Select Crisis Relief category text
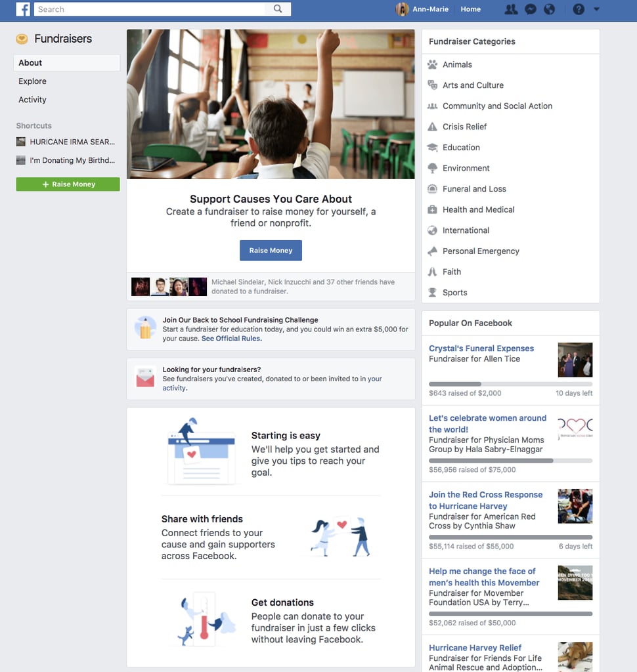Image resolution: width=637 pixels, height=672 pixels. pyautogui.click(x=464, y=127)
